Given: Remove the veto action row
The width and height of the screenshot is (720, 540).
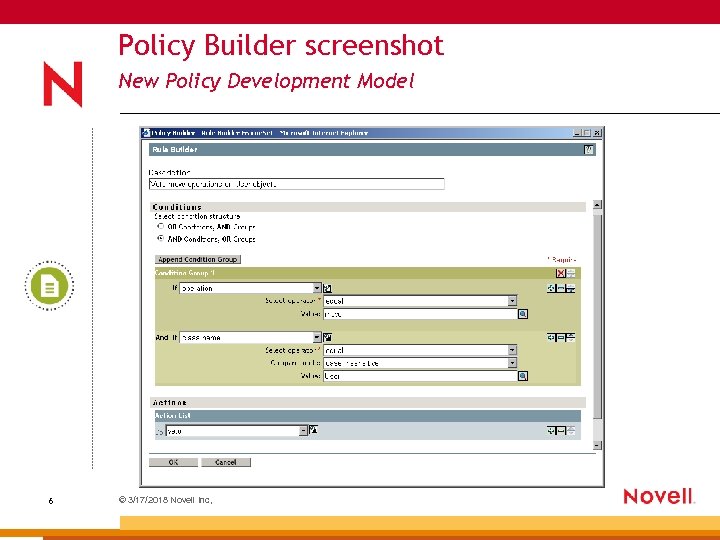Looking at the screenshot, I should click(561, 431).
